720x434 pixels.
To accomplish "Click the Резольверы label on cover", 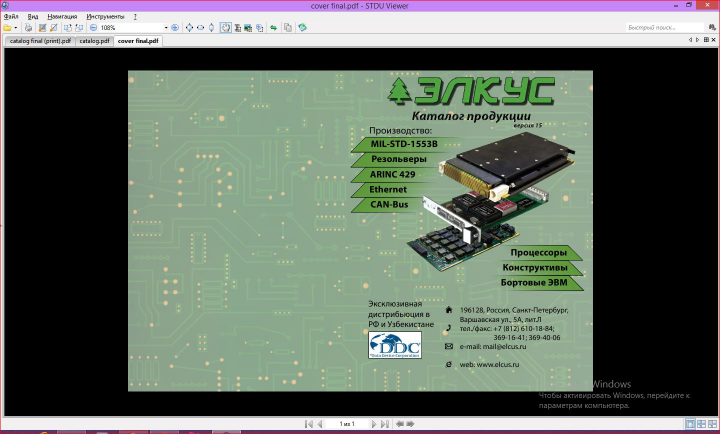I will tap(399, 159).
